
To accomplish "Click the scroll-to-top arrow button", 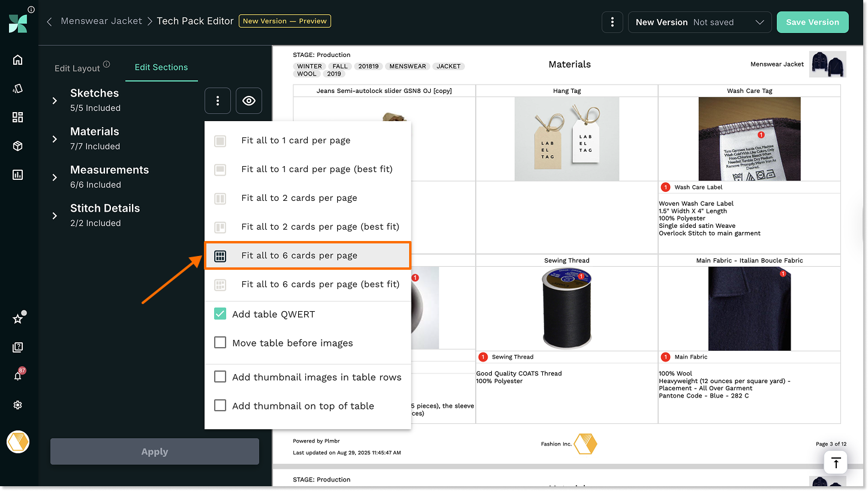I will (x=836, y=463).
